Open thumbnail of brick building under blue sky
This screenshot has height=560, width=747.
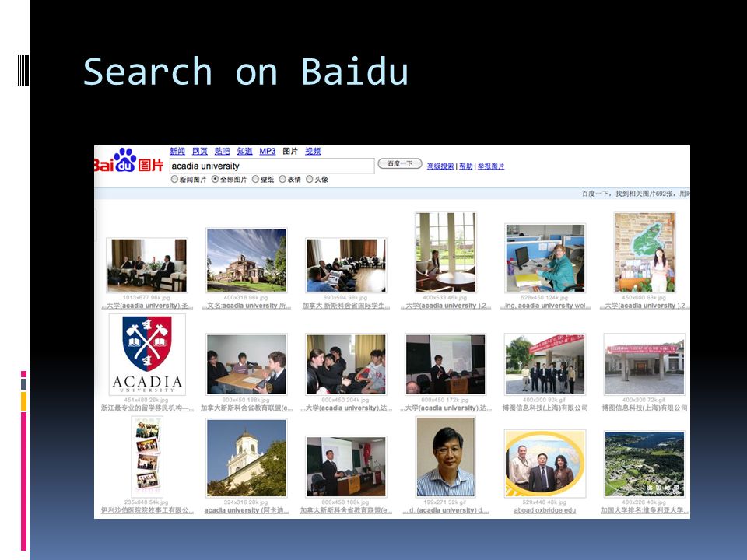pyautogui.click(x=247, y=260)
